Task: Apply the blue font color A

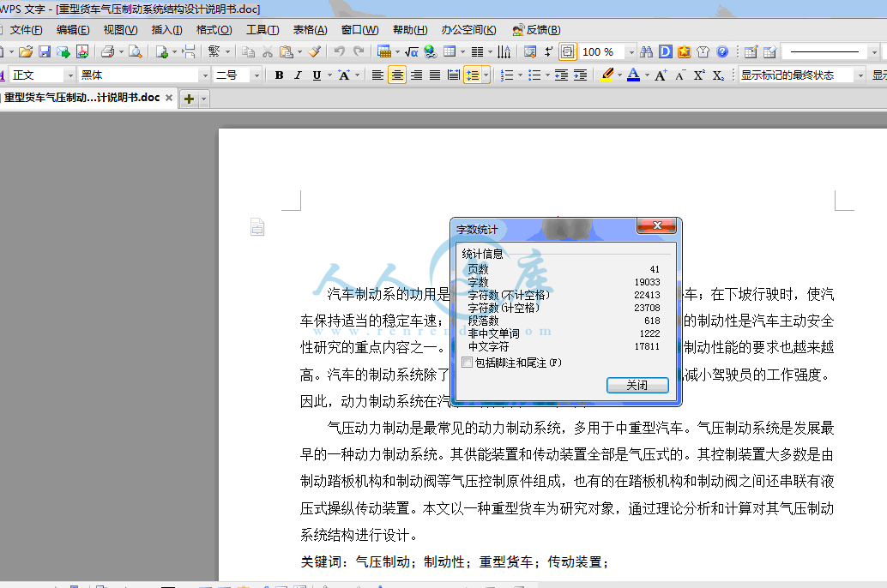Action: click(634, 75)
